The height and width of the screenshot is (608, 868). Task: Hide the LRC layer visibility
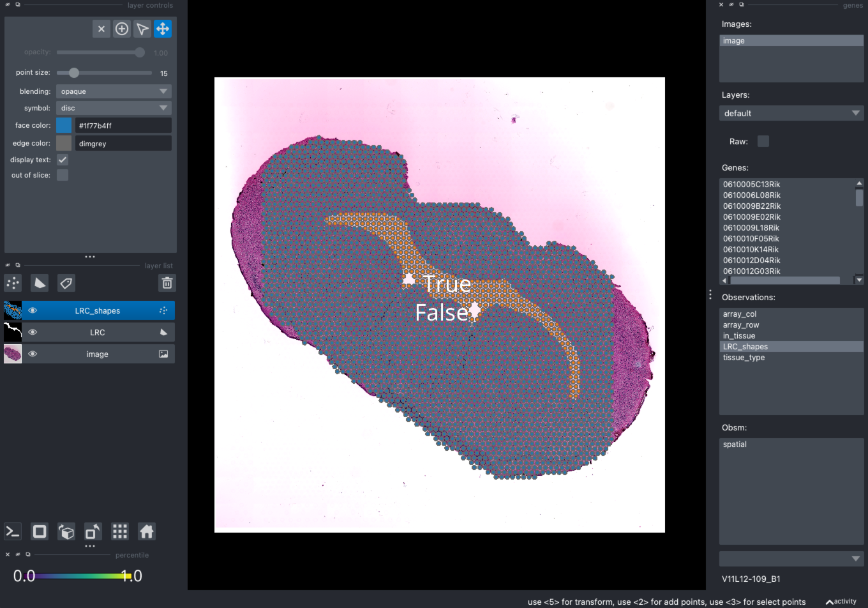33,332
